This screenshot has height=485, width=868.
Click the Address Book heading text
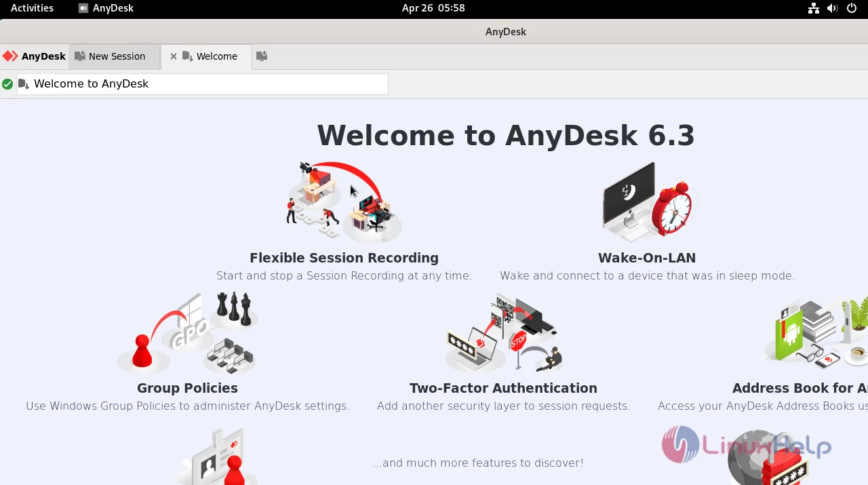[x=800, y=388]
